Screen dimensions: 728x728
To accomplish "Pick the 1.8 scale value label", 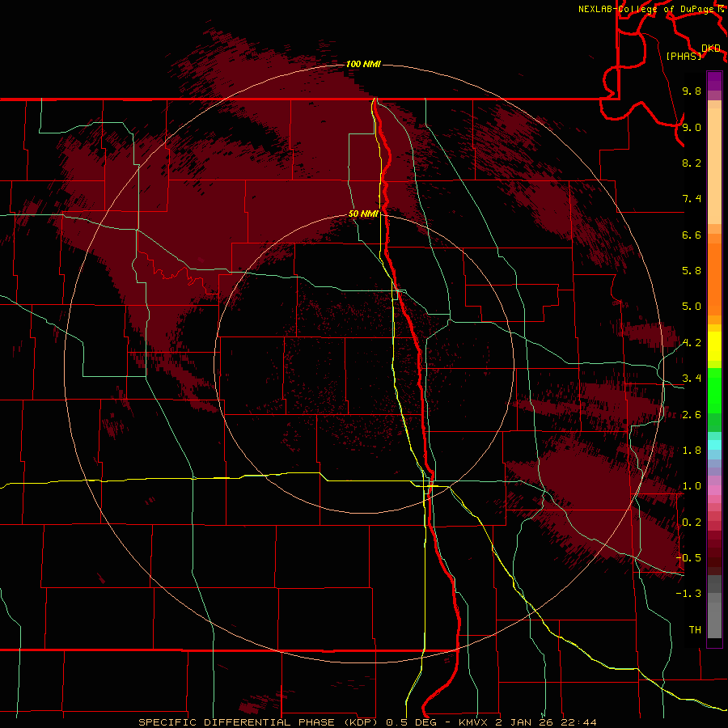I will 692,451.
